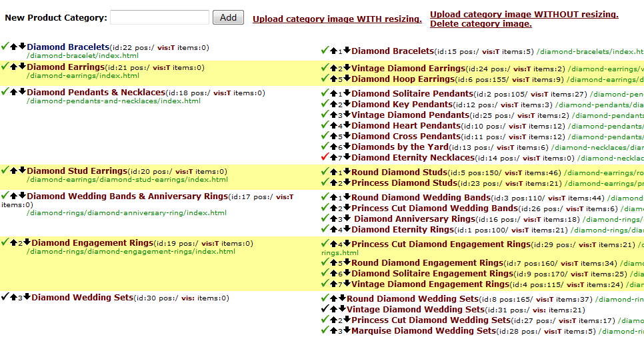Click the Delete category image link
The width and height of the screenshot is (644, 343).
(x=480, y=24)
